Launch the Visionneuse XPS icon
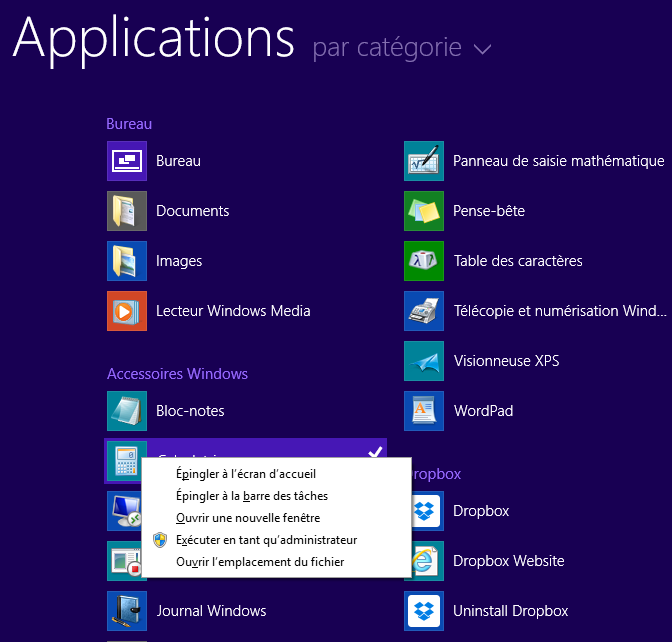Viewport: 672px width, 642px height. coord(424,361)
